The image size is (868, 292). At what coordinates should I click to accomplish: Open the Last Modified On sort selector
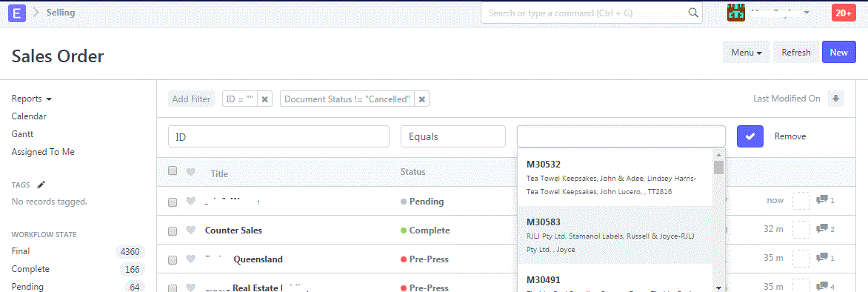[x=787, y=99]
